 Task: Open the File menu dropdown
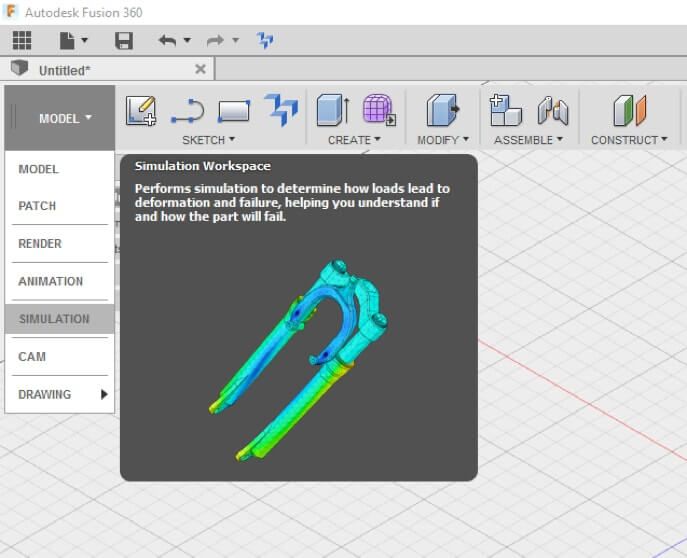pyautogui.click(x=74, y=41)
